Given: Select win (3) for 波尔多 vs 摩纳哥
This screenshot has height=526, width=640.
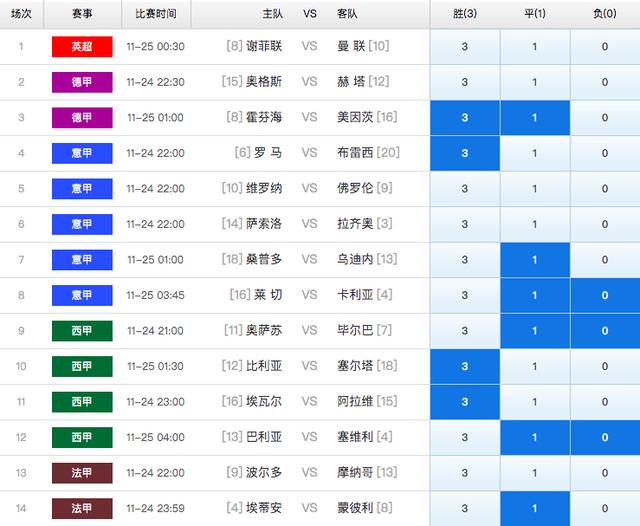Looking at the screenshot, I should (465, 473).
